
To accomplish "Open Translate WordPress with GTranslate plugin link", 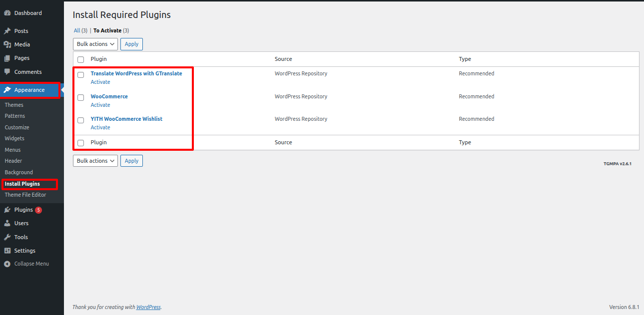I will (x=136, y=73).
